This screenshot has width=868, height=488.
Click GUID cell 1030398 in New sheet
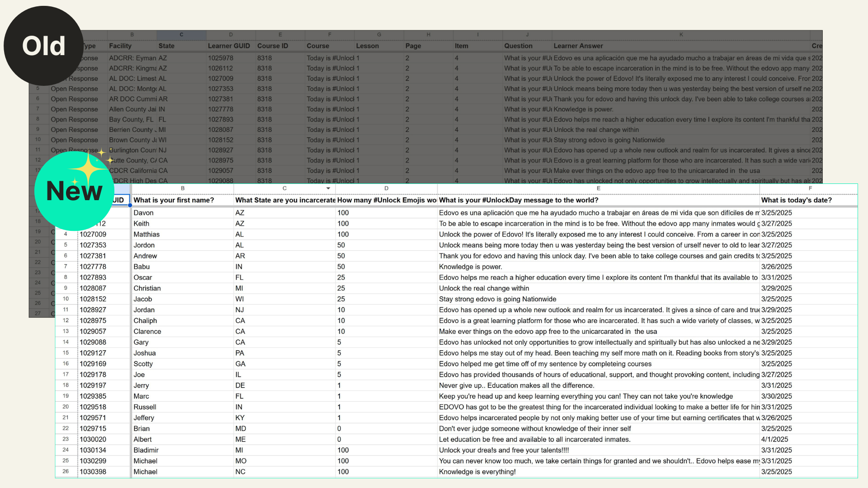(x=104, y=472)
